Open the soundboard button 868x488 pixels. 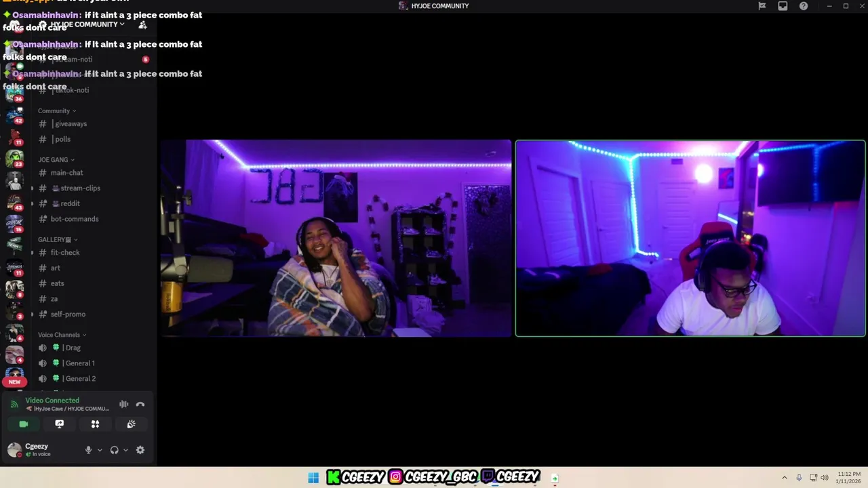[131, 424]
